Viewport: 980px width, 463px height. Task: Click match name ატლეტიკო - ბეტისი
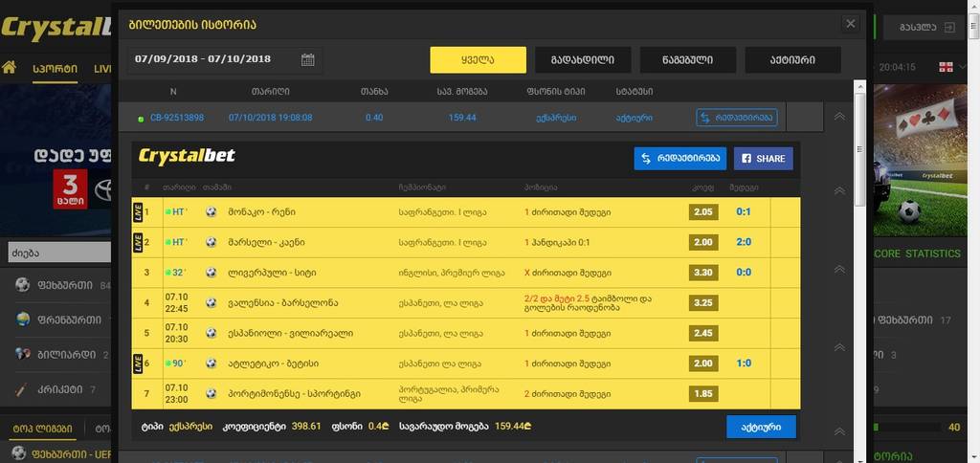[271, 363]
